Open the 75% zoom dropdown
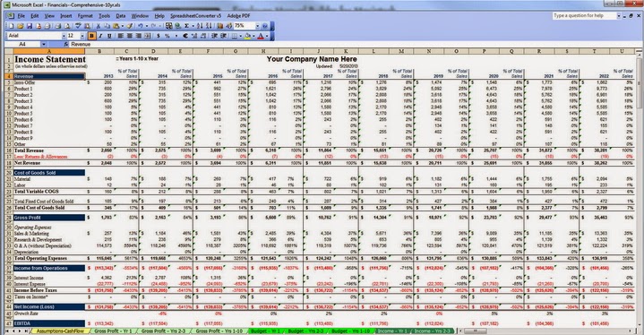644x335 pixels. tap(258, 26)
